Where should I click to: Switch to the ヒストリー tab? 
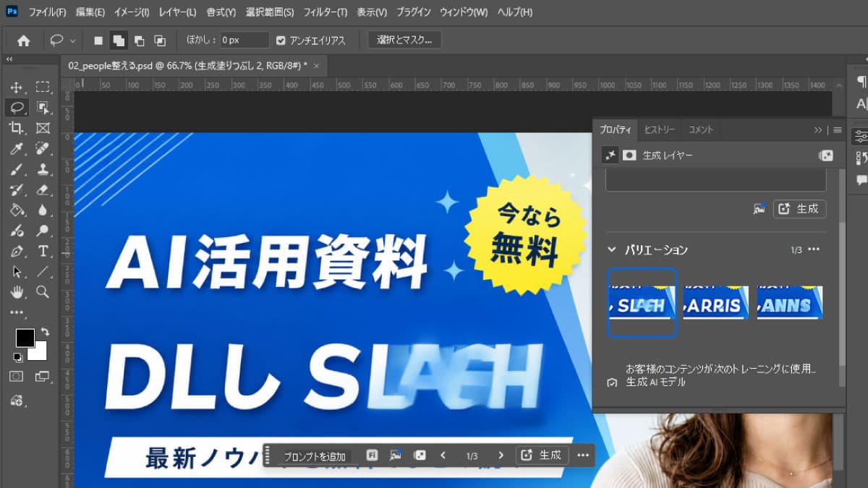660,130
